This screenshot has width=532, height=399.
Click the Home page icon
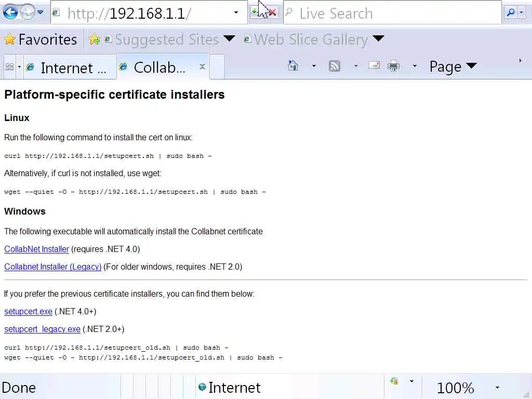[293, 65]
